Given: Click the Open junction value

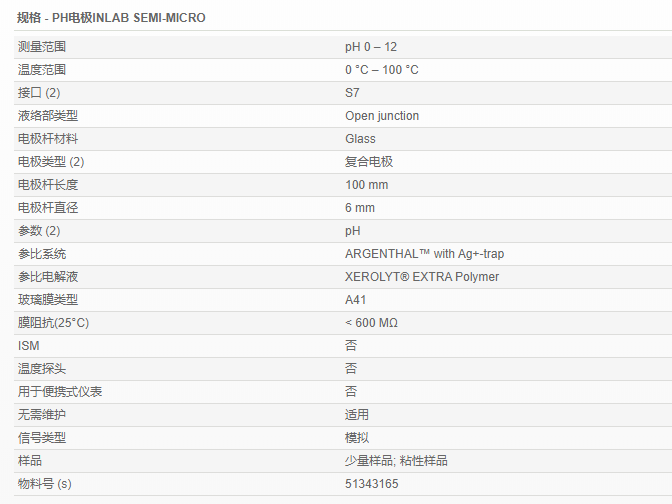Looking at the screenshot, I should coord(382,116).
